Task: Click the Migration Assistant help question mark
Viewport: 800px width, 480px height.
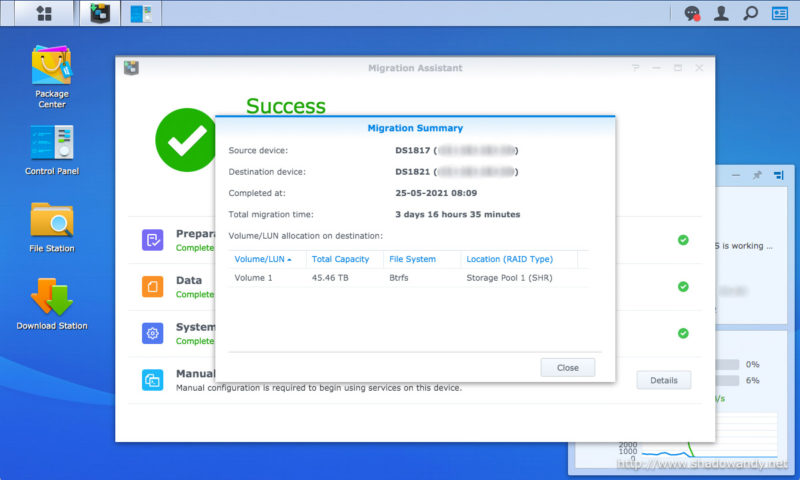Action: [x=635, y=68]
